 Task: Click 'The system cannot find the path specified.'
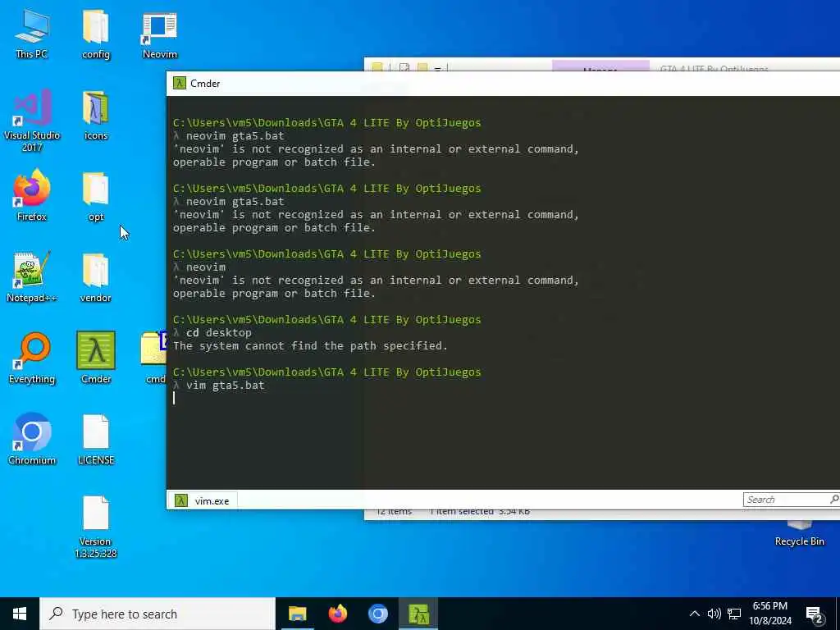310,346
